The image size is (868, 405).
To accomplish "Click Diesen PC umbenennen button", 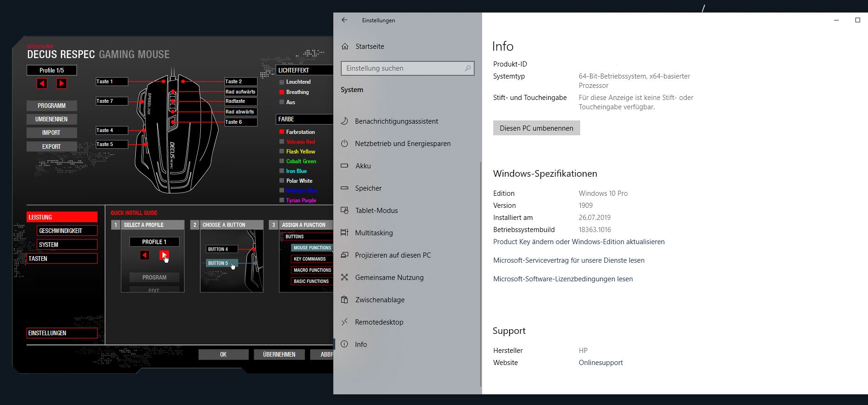I will point(537,128).
